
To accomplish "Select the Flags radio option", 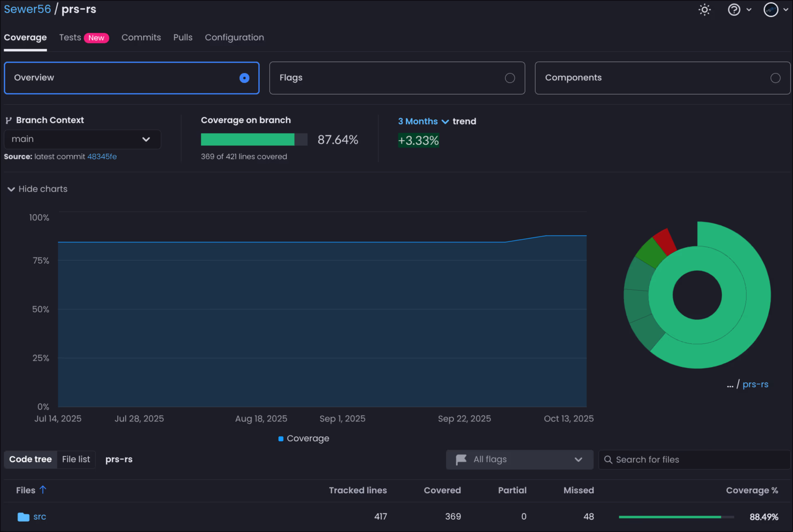I will 510,78.
